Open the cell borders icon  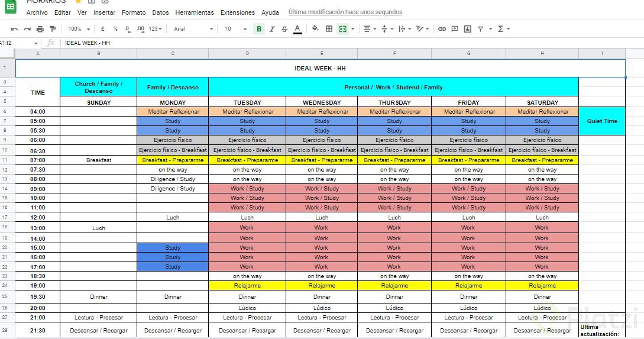tap(329, 29)
